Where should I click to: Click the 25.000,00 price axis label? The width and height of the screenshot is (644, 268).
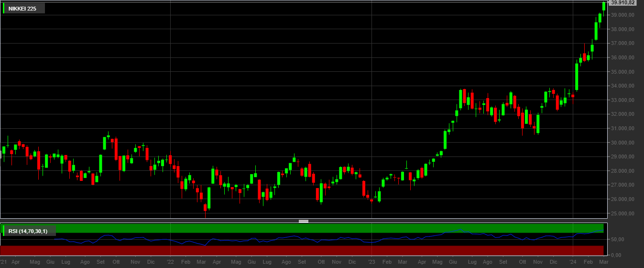(622, 213)
